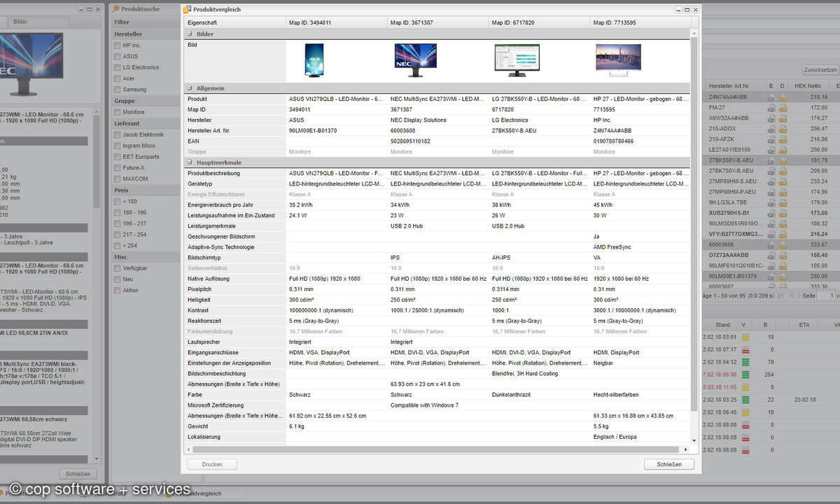
Task: Click the green availability icon with stock 22
Action: pos(745,400)
